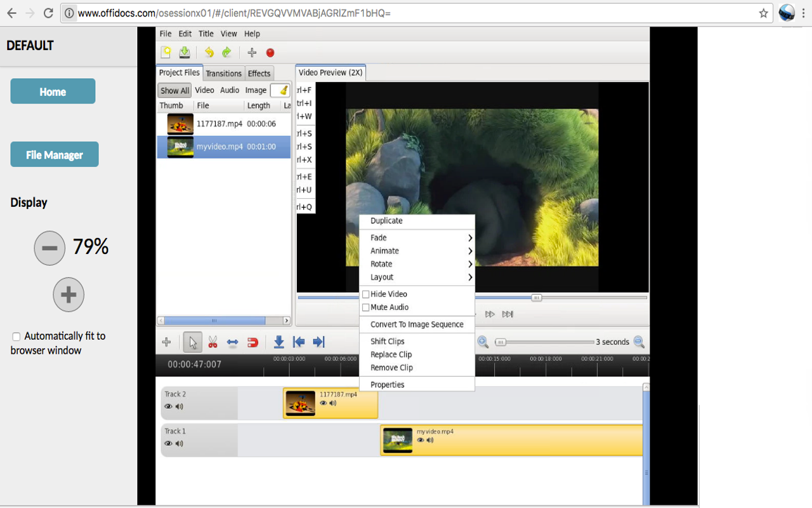This screenshot has width=812, height=508.
Task: Select the Resize double-arrow tool
Action: [233, 342]
